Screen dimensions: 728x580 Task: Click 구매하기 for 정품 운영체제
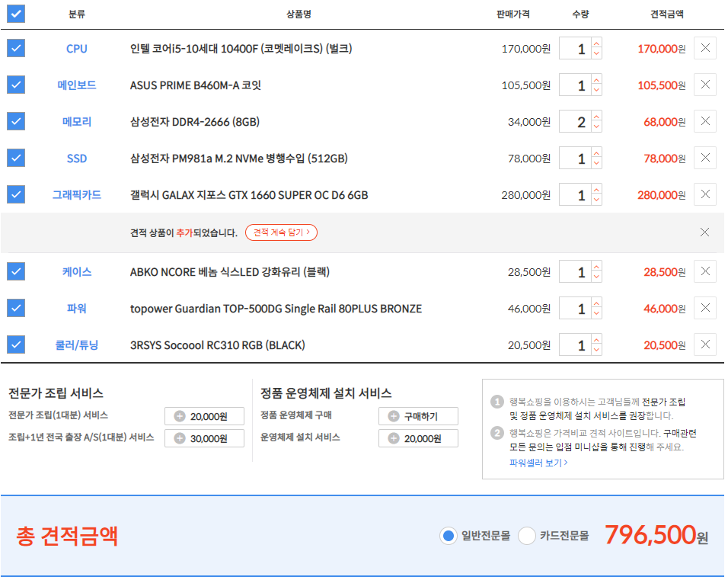pos(418,416)
